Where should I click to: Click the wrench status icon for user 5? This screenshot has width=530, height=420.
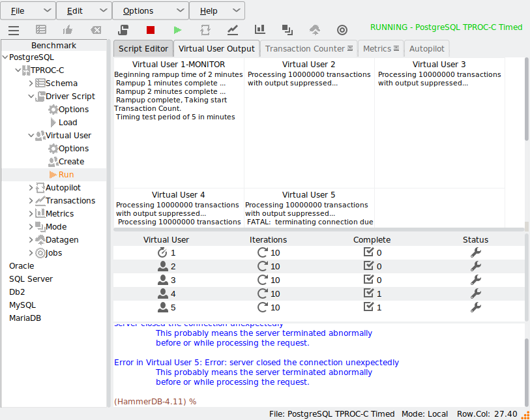(476, 307)
